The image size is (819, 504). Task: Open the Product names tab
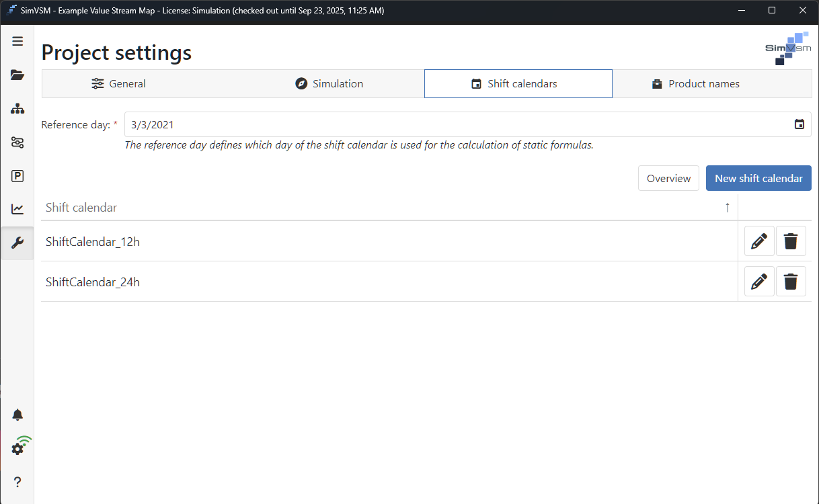point(696,84)
